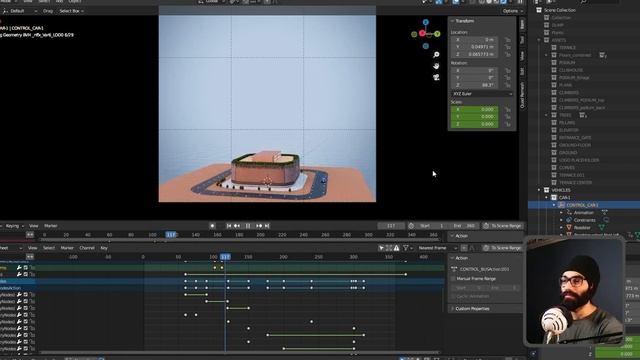Click the Constraints icon under CONTROL_CAR-1
640x360 pixels.
pos(569,220)
